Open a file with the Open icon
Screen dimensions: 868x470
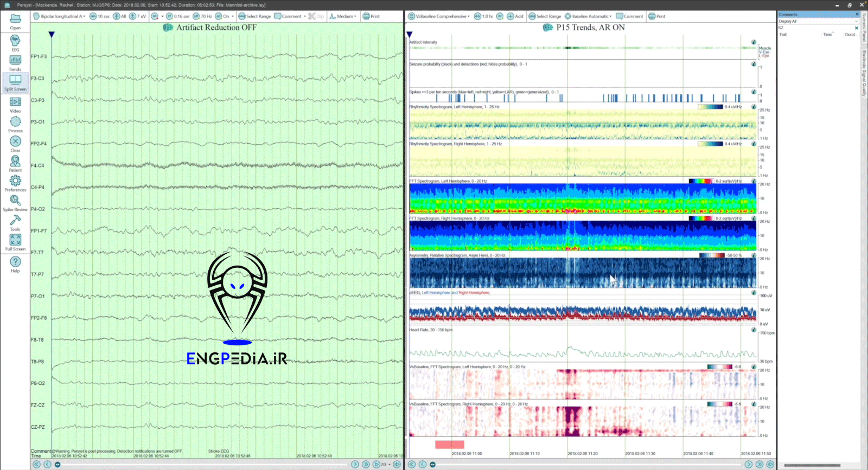[x=15, y=21]
